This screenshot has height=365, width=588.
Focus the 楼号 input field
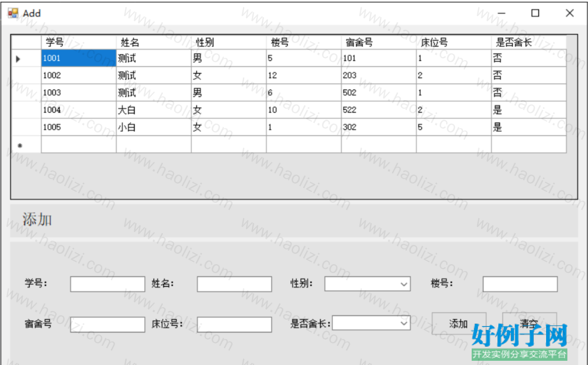pyautogui.click(x=520, y=284)
